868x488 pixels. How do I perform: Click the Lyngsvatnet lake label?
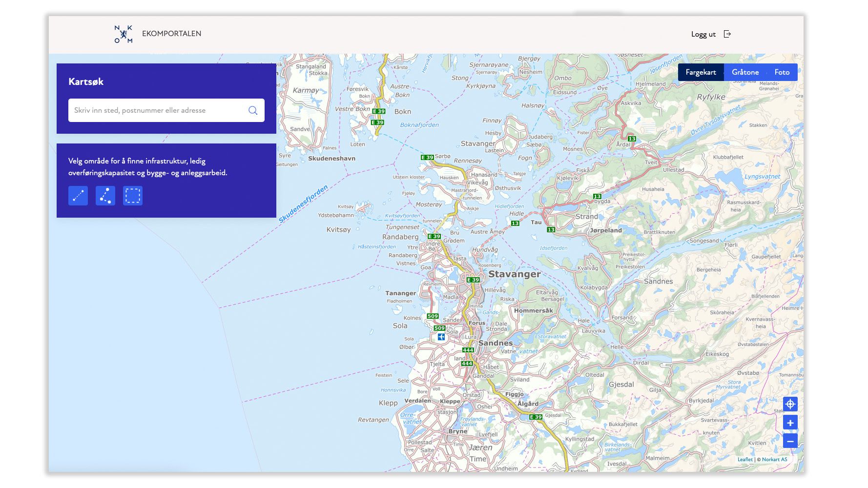tap(762, 177)
